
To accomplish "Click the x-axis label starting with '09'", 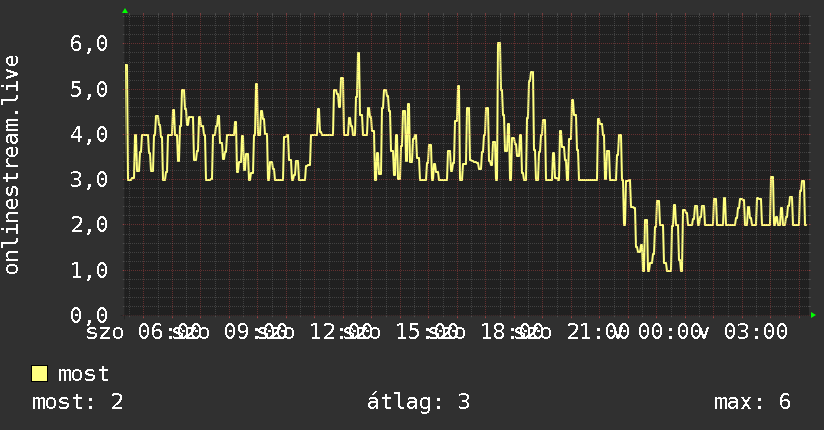I will [255, 332].
